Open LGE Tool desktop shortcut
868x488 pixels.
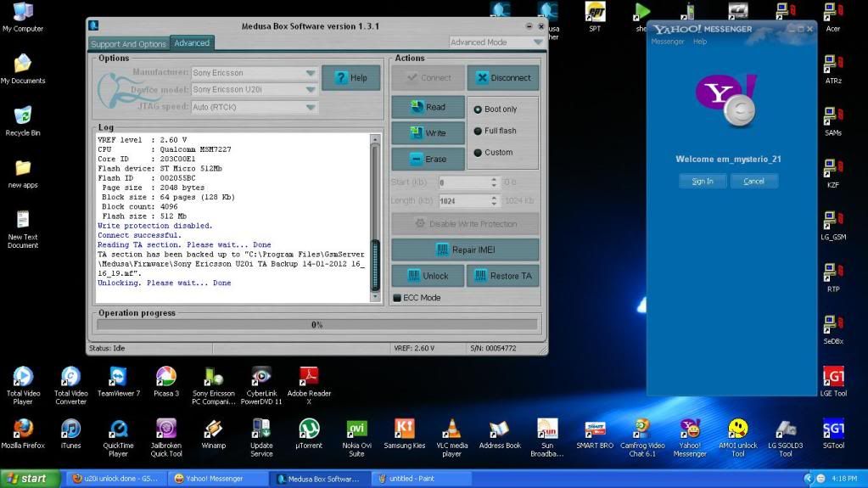[x=833, y=382]
